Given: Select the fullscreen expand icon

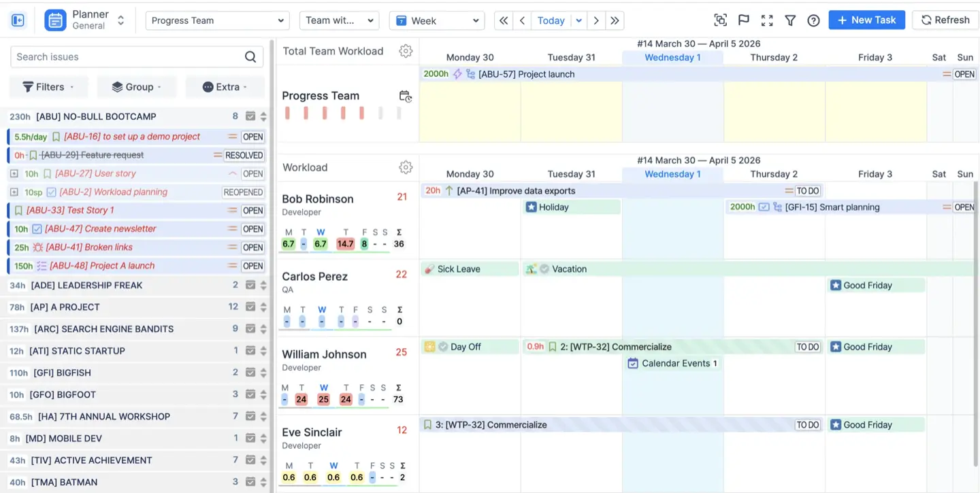Looking at the screenshot, I should click(x=767, y=20).
